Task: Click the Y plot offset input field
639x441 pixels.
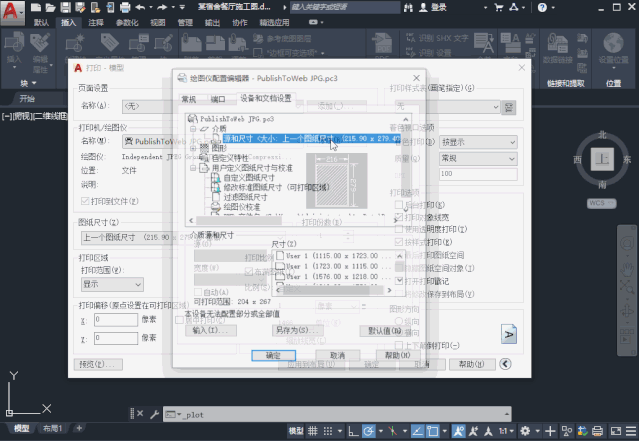Action: [x=116, y=338]
